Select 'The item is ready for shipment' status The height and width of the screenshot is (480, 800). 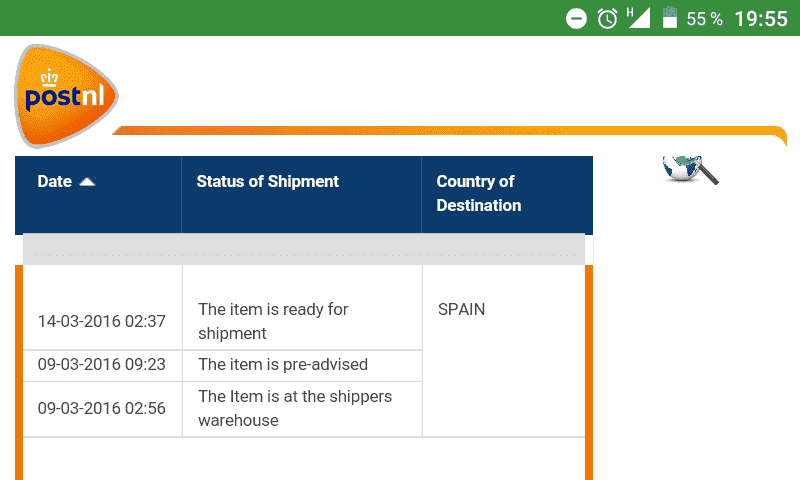point(273,321)
